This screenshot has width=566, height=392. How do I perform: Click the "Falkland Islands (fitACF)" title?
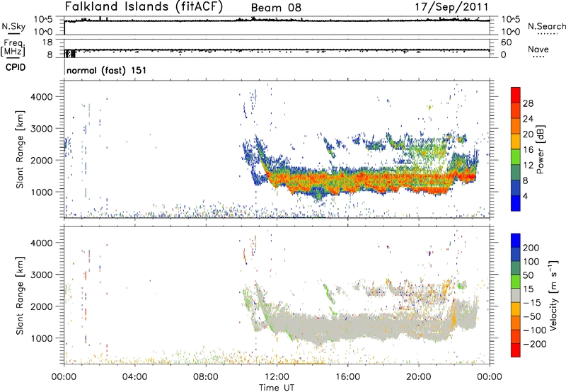pyautogui.click(x=144, y=7)
